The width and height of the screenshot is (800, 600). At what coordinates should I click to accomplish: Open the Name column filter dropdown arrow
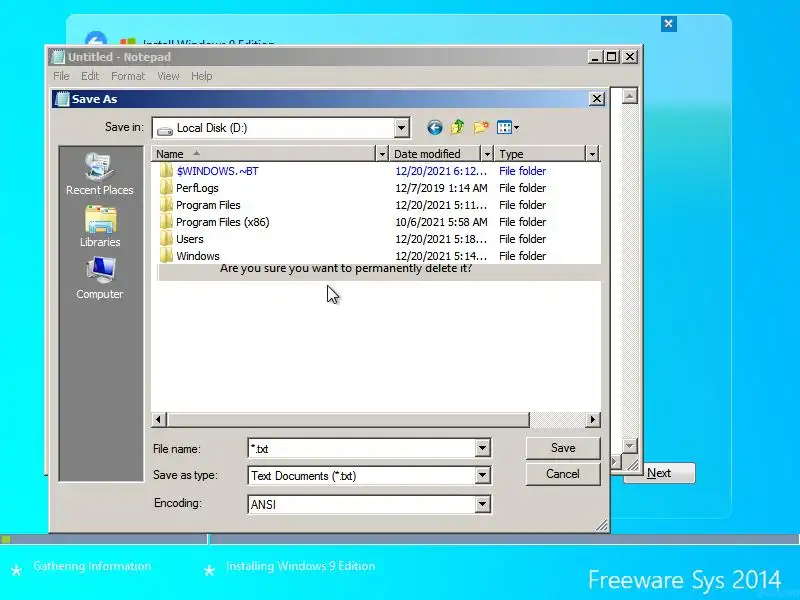pos(382,154)
